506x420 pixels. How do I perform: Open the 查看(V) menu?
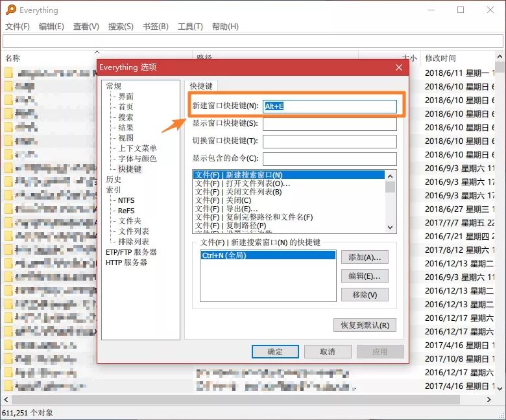(86, 27)
